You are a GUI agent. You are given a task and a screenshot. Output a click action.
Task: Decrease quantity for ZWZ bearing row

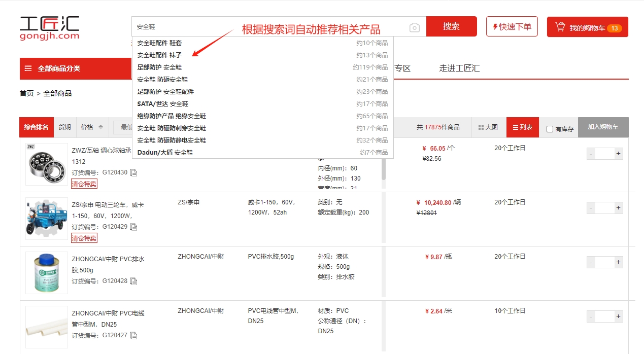coord(591,154)
